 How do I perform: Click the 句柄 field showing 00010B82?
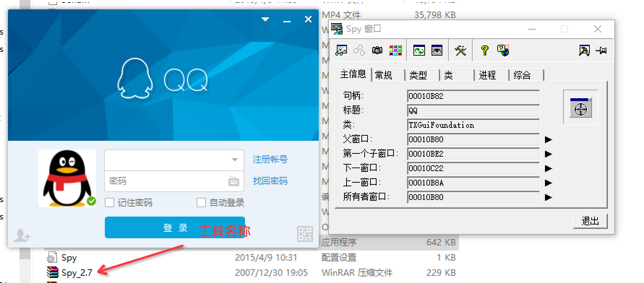coord(473,96)
